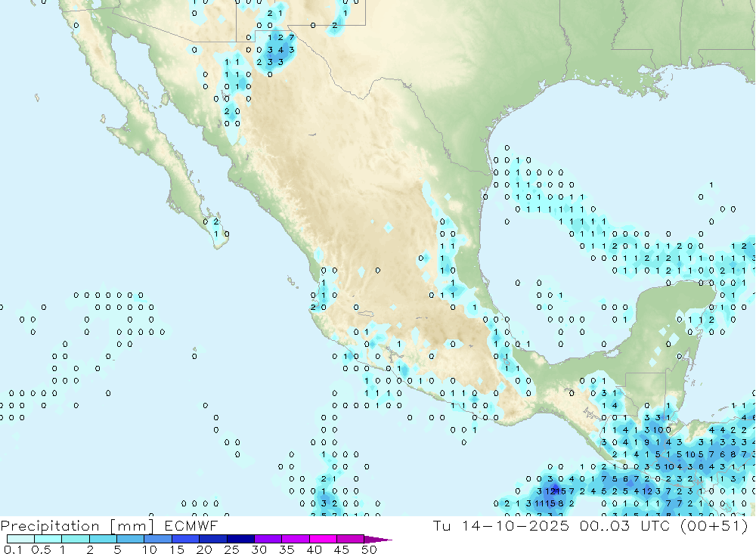The width and height of the screenshot is (756, 554).
Task: Select the legend swatch between 10 and 15
Action: coord(158,539)
